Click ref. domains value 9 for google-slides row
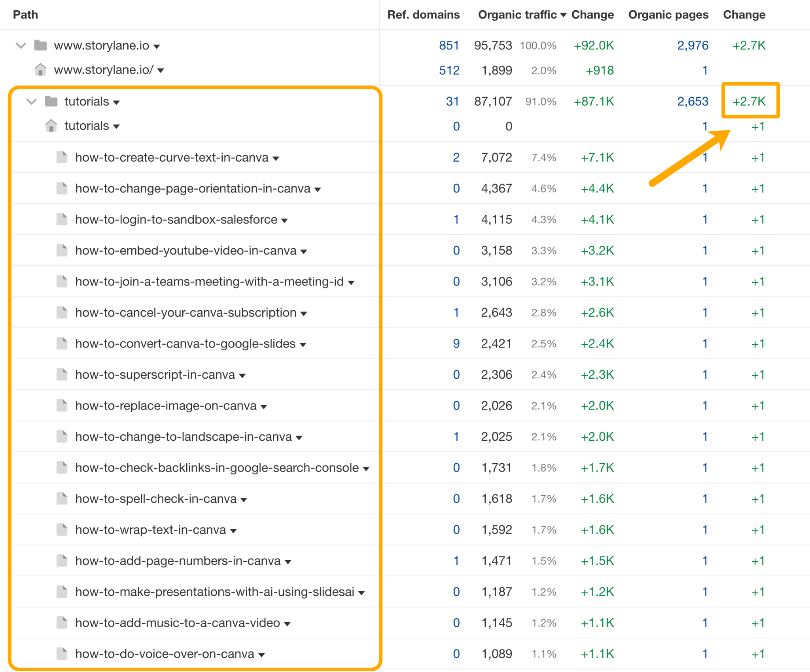 coord(456,344)
